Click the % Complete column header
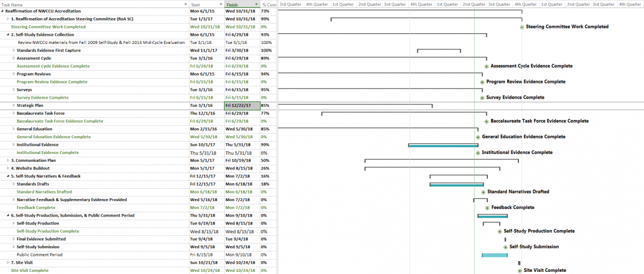Viewport: 644px width, 274px height. click(x=268, y=5)
